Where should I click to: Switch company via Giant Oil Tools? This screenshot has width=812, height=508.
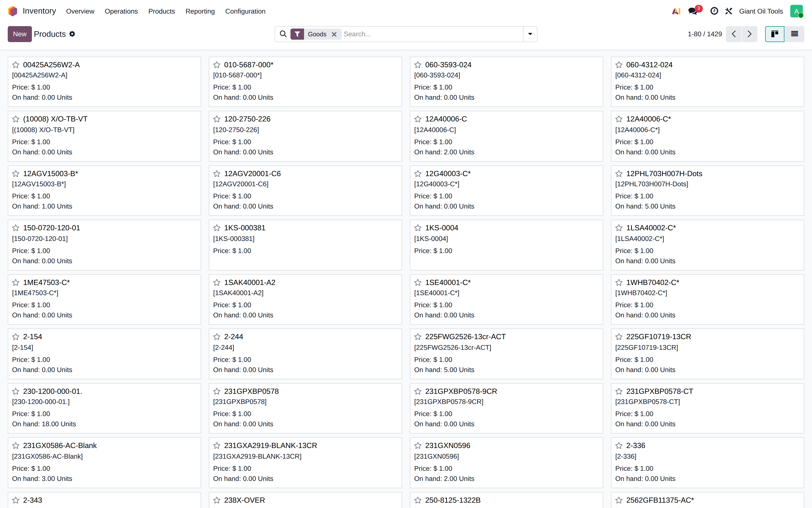coord(761,11)
